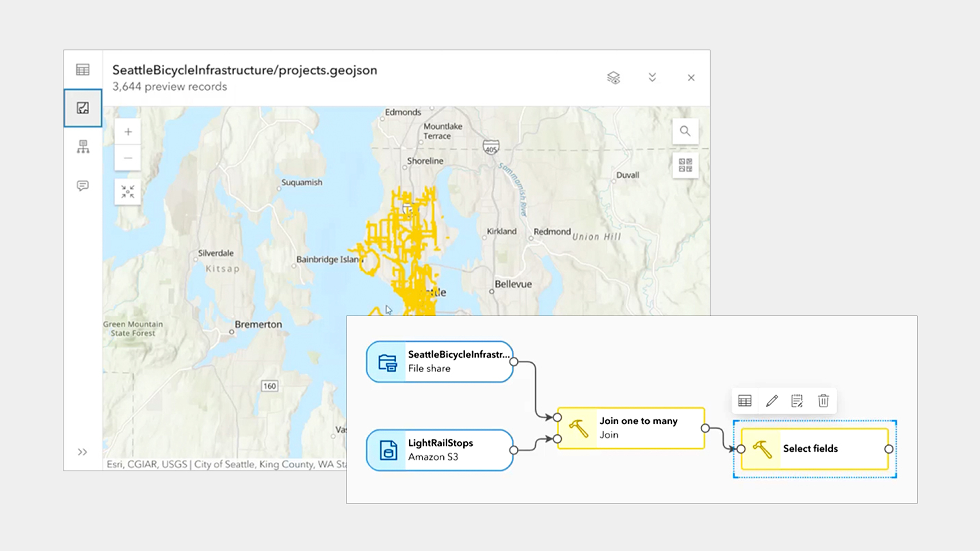Open the map search tool
The height and width of the screenshot is (551, 980).
click(x=685, y=131)
